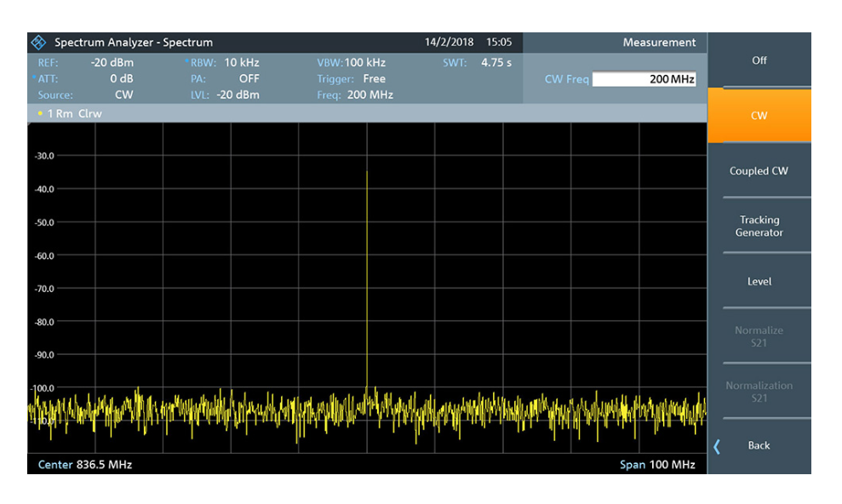Click the -50.0 axis label

point(44,222)
